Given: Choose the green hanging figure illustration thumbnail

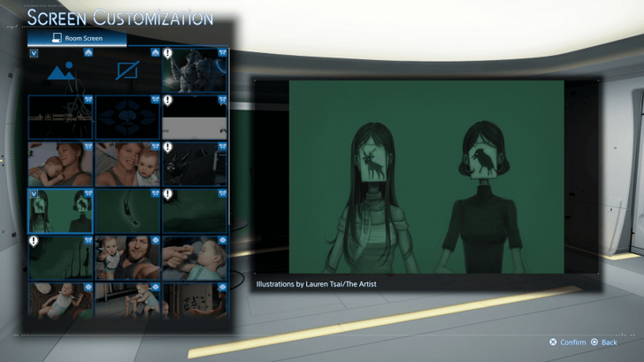Looking at the screenshot, I should coord(128,211).
